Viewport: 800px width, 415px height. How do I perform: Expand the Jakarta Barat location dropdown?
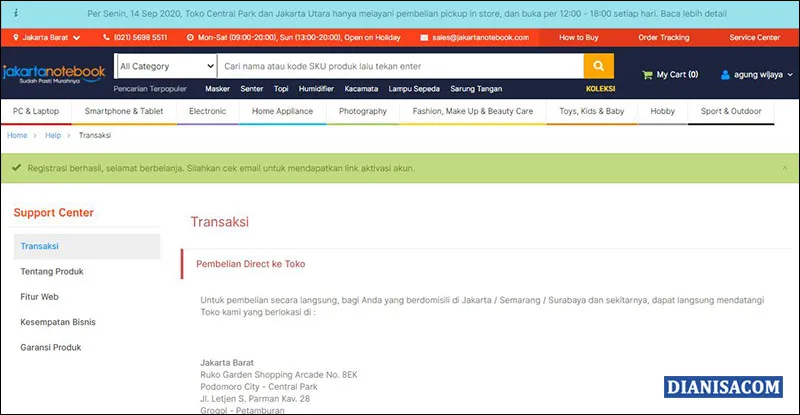coord(77,38)
